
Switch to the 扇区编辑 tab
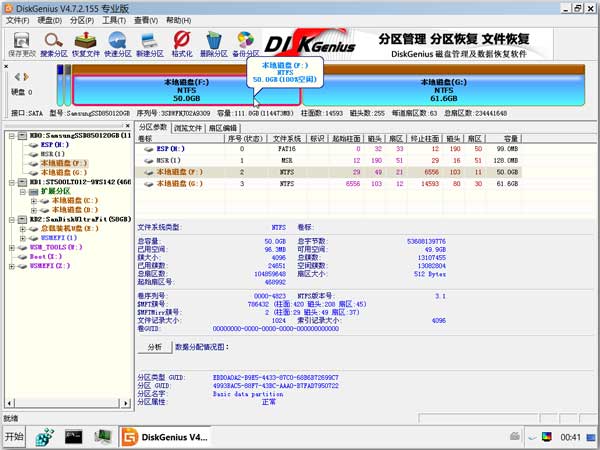click(x=222, y=128)
